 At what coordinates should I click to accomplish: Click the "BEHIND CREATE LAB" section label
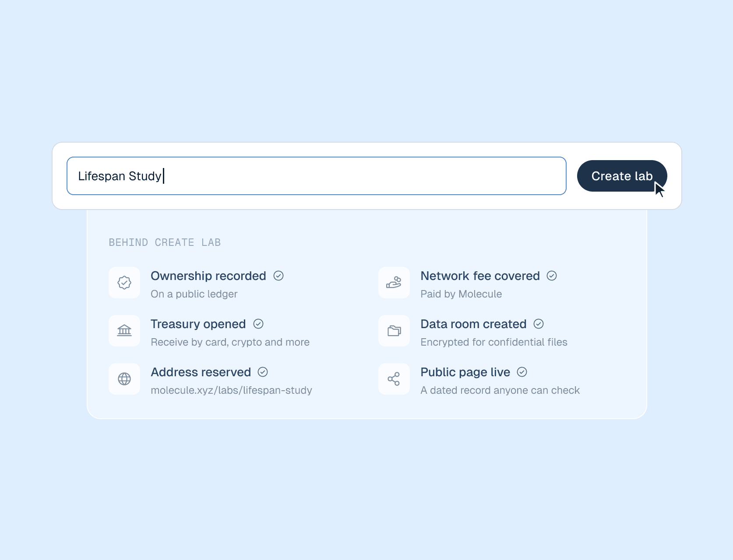[x=165, y=242]
